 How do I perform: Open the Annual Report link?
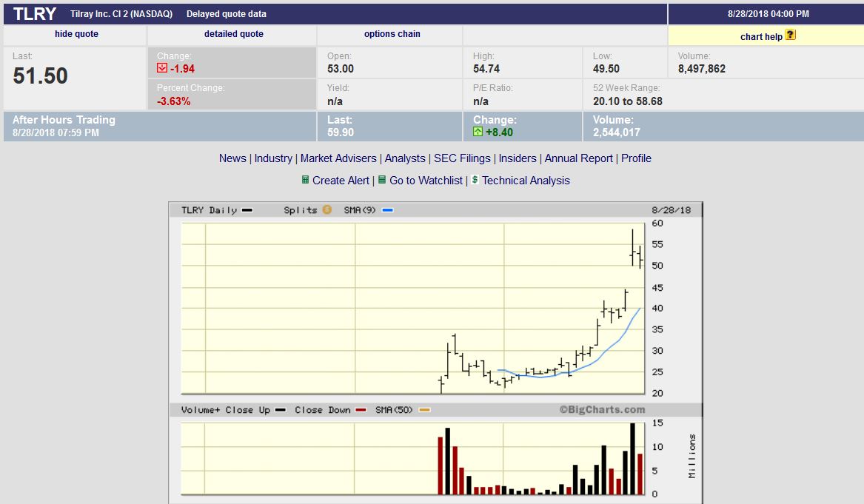tap(578, 158)
